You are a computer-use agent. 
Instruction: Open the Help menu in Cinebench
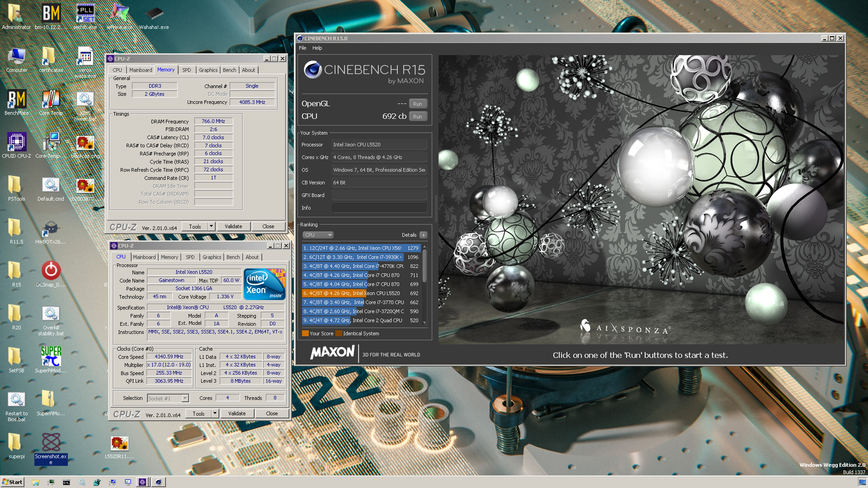(x=317, y=48)
